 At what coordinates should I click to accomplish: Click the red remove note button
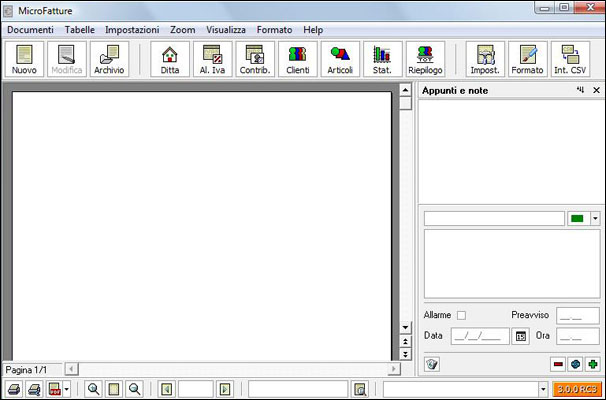coord(558,364)
